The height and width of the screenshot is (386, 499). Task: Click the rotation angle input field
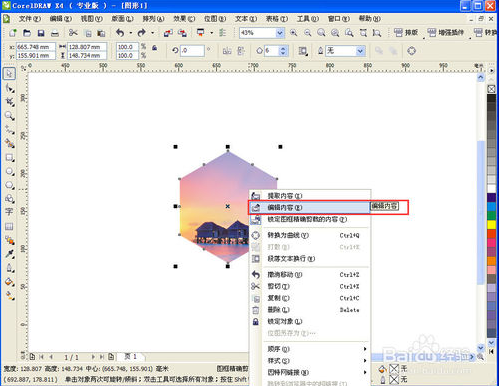tap(192, 51)
